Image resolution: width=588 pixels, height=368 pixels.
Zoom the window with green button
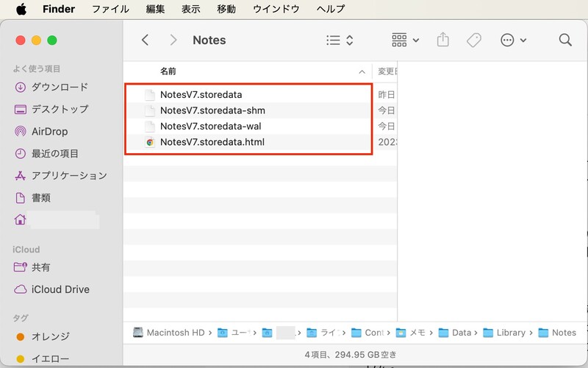52,40
